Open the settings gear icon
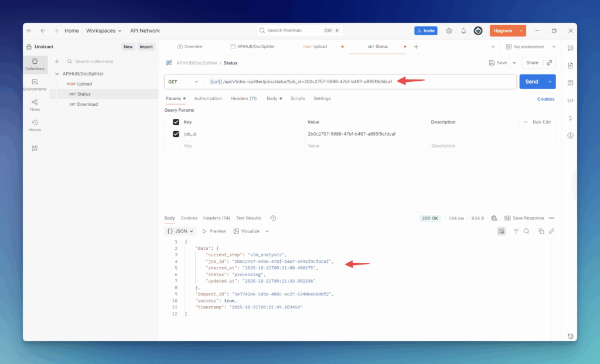 pyautogui.click(x=449, y=31)
